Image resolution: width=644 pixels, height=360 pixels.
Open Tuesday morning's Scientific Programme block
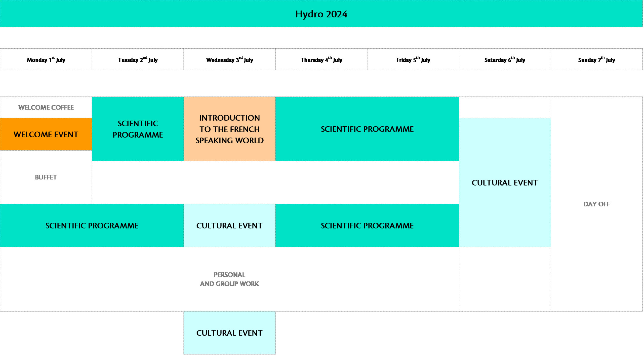pyautogui.click(x=138, y=129)
